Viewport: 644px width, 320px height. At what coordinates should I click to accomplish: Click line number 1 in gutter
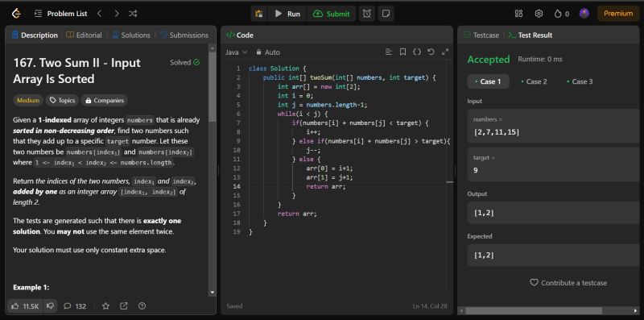(x=238, y=69)
